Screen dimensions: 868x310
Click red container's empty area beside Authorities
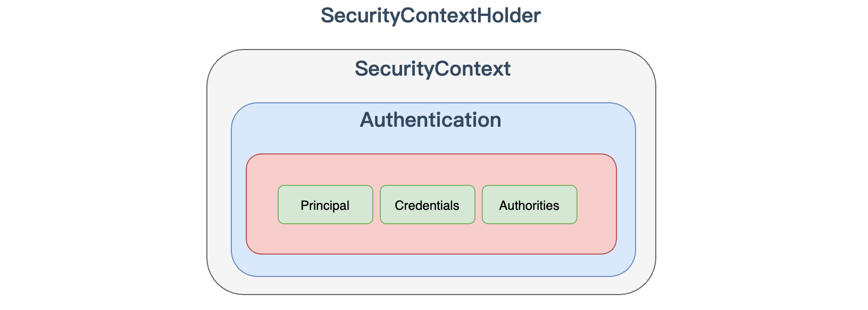[596, 205]
